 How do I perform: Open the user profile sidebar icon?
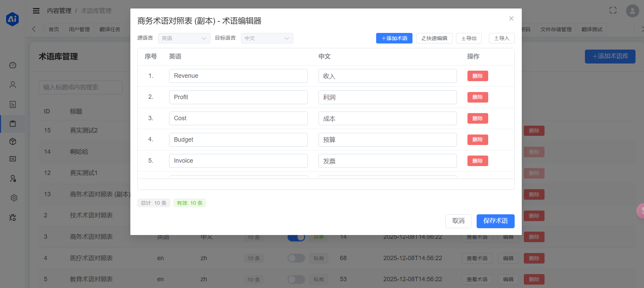13,85
